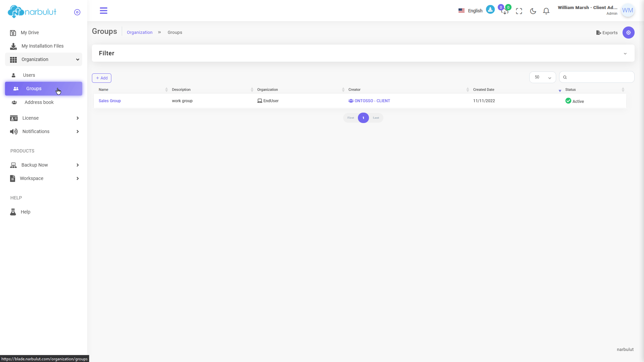The width and height of the screenshot is (644, 362).
Task: Expand the Notifications menu
Action: pyautogui.click(x=44, y=131)
